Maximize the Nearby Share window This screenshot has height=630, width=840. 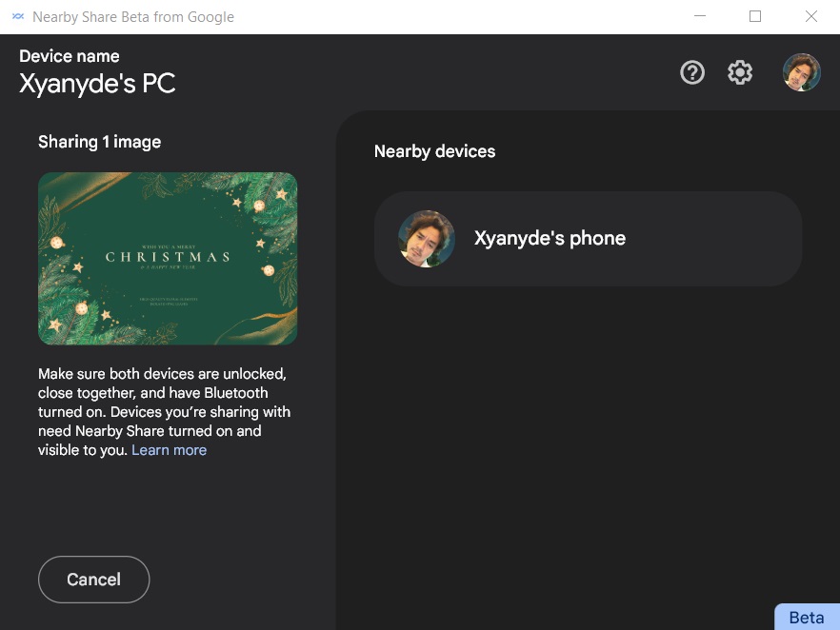[755, 16]
